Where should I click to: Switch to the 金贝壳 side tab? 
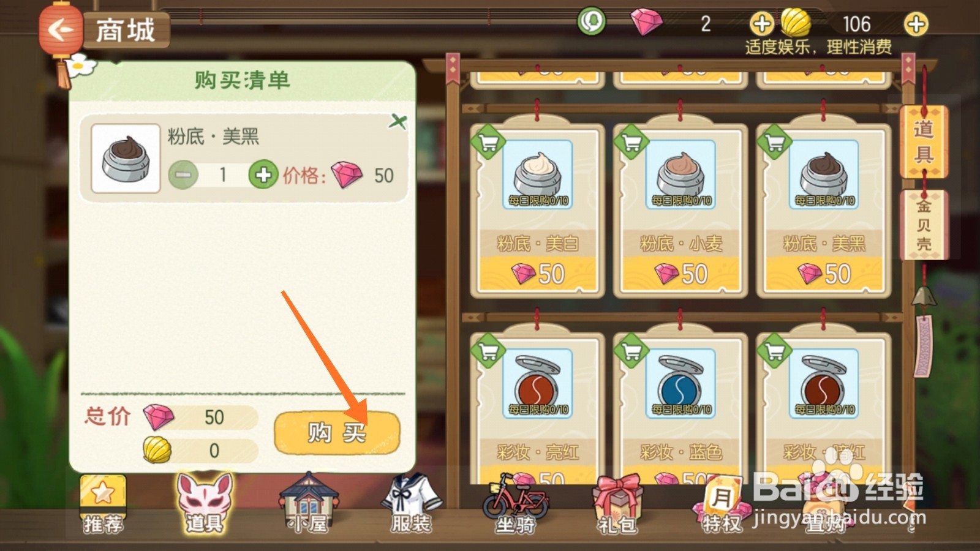point(924,225)
